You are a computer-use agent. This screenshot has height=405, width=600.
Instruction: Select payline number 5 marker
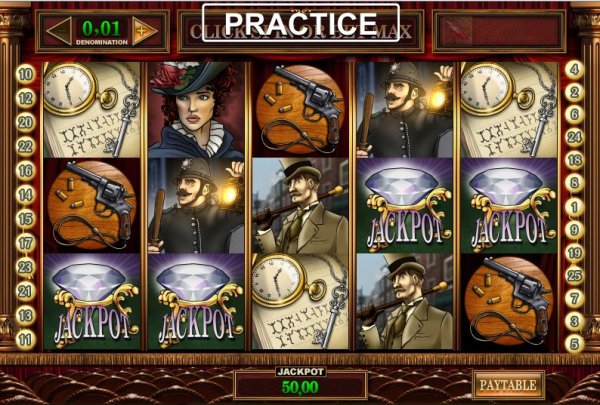point(574,343)
